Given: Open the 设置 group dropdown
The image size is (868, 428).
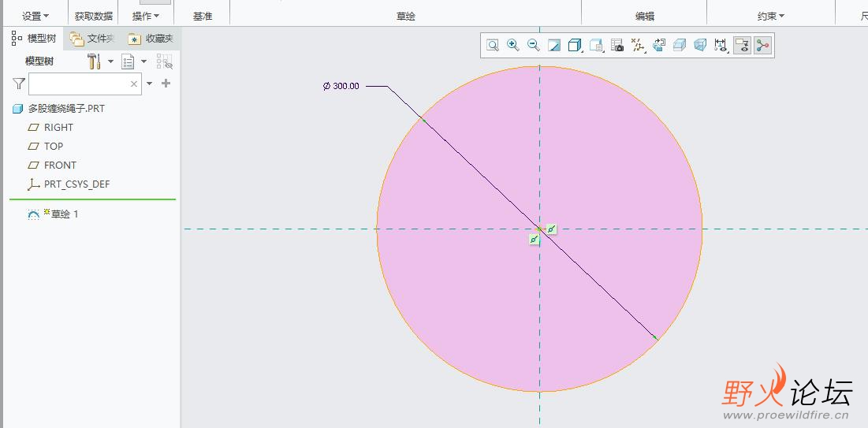Looking at the screenshot, I should [x=35, y=16].
